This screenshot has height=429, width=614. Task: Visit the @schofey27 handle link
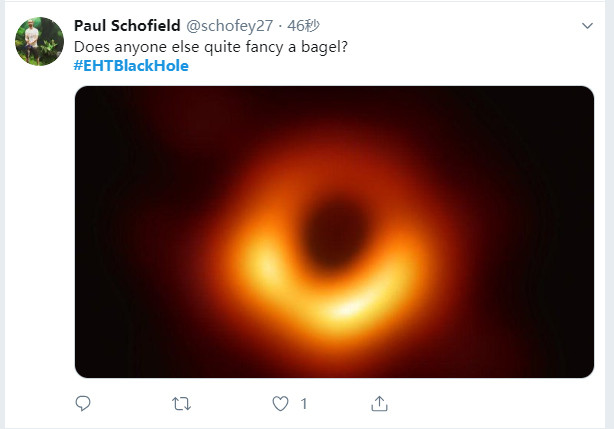pyautogui.click(x=230, y=25)
